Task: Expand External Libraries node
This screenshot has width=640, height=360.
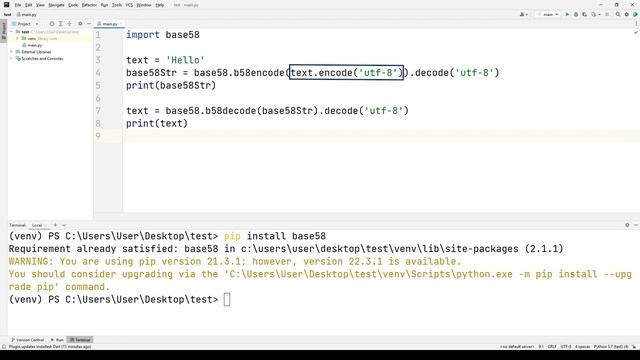Action: click(x=12, y=52)
